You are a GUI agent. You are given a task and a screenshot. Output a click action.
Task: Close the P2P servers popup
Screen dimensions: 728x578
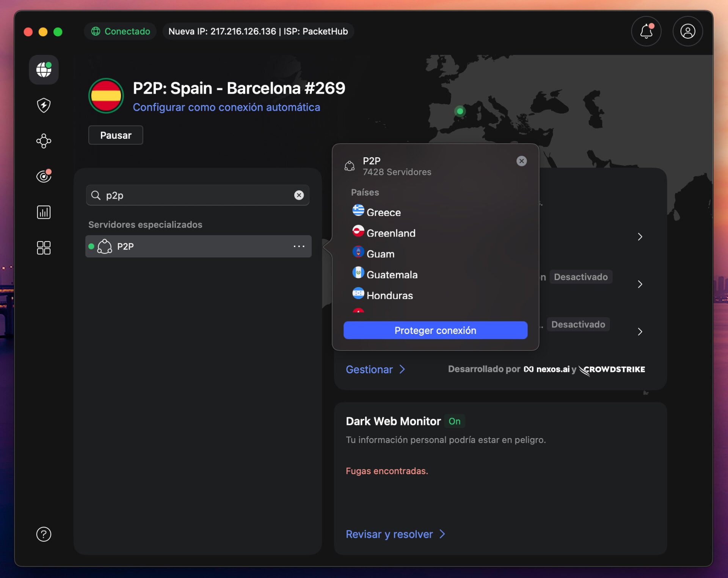point(521,161)
